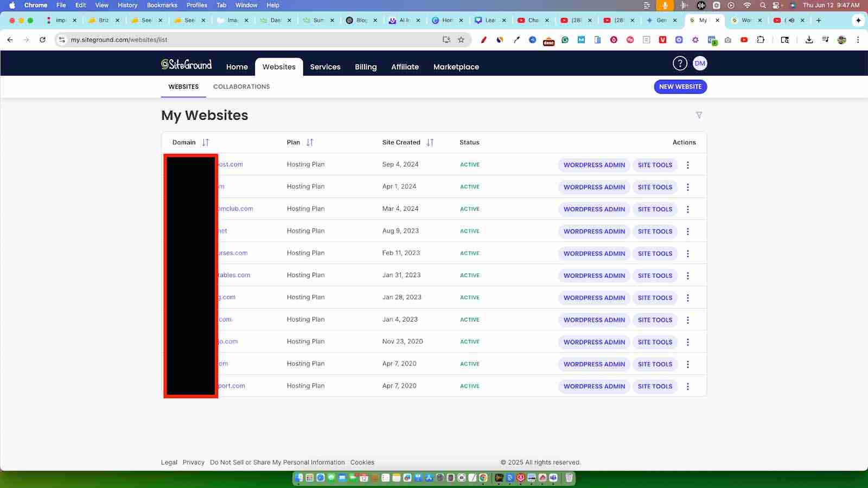Click the NEW WEBSITE button
868x488 pixels.
tap(680, 86)
